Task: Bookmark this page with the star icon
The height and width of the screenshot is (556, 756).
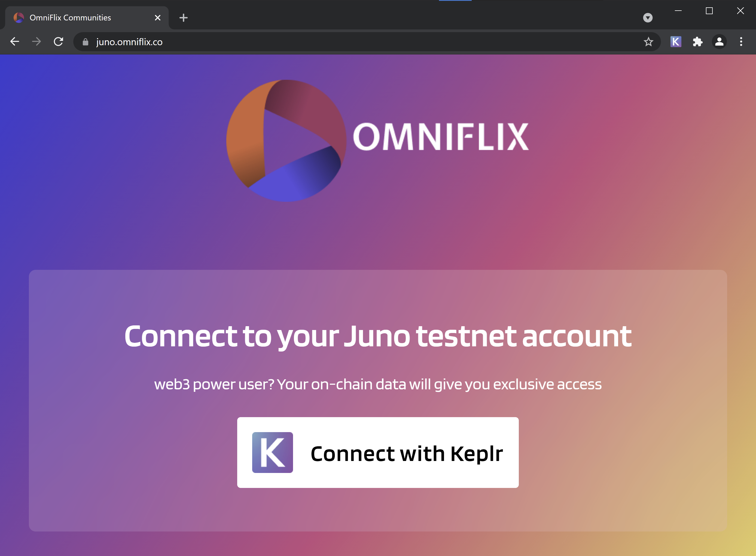Action: pyautogui.click(x=648, y=42)
